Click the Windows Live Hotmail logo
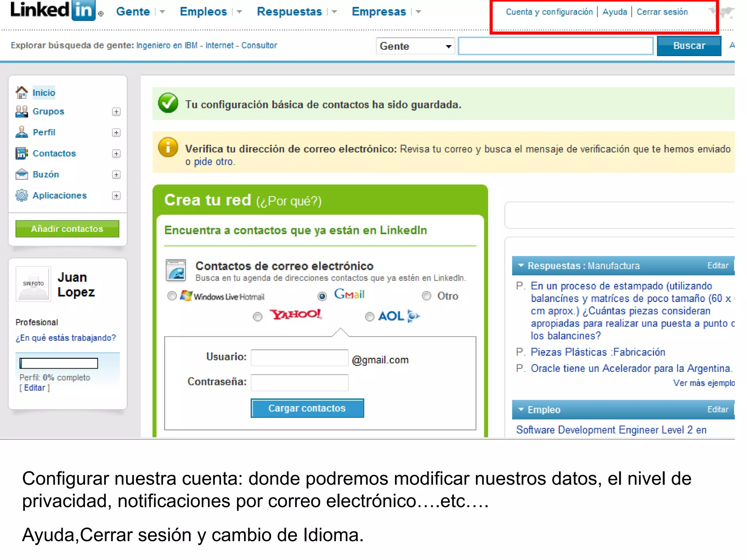 222,296
